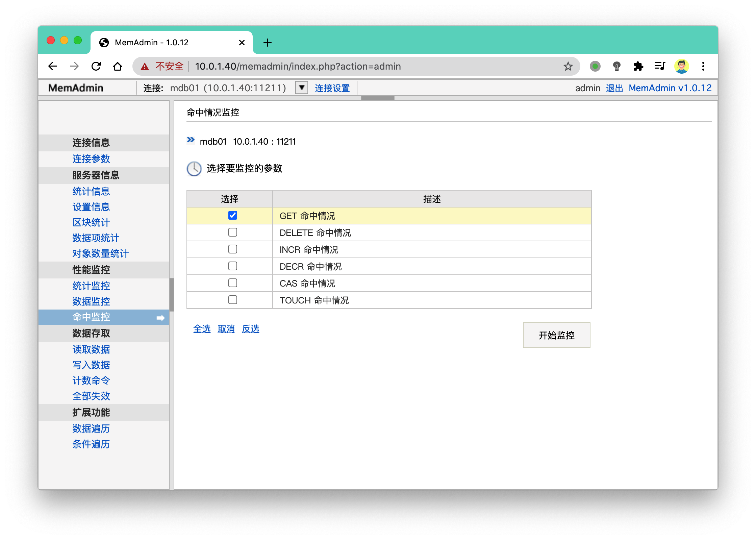Screen dimensions: 756x540
Task: Reload the MemAdmin page
Action: coord(96,66)
